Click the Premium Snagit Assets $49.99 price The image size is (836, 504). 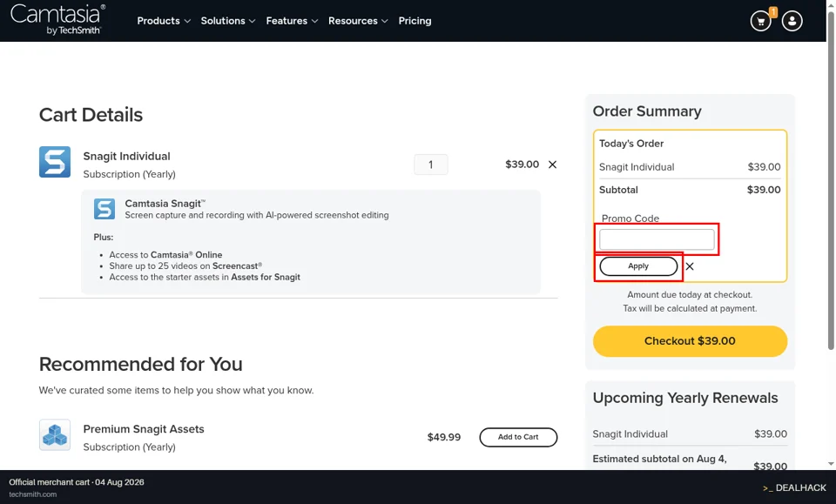[443, 437]
